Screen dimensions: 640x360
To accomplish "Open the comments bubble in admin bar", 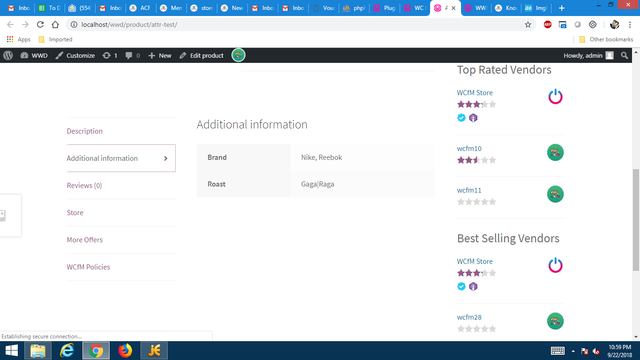I will tap(133, 56).
